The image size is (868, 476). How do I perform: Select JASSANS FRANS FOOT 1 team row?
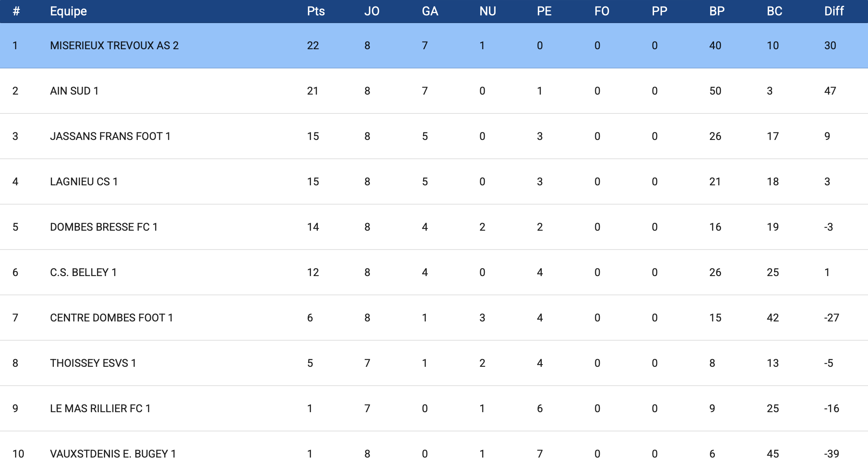coord(110,136)
